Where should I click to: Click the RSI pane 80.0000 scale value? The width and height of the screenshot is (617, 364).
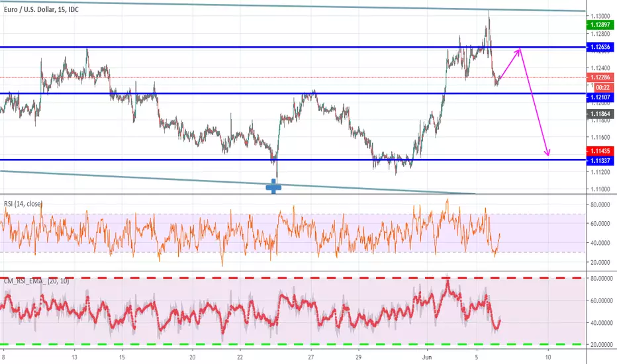(x=600, y=205)
